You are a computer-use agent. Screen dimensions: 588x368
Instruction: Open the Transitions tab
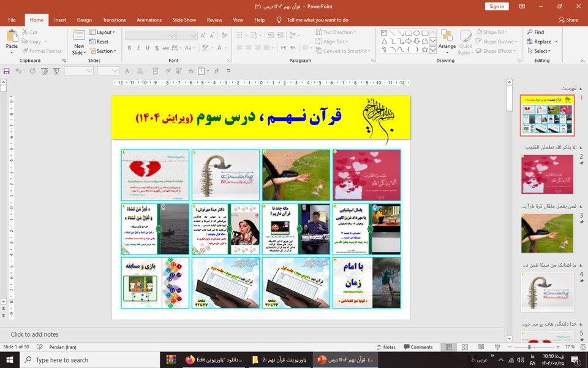[114, 20]
